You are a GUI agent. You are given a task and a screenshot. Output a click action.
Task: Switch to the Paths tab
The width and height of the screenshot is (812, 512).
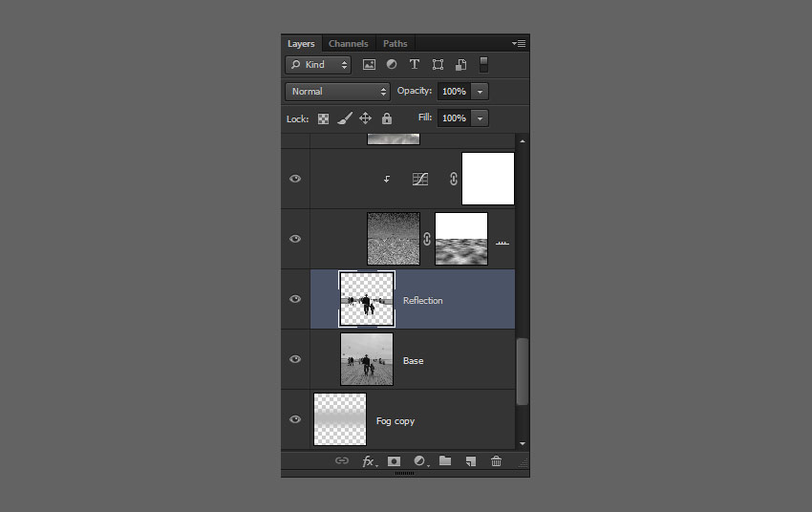(x=395, y=44)
